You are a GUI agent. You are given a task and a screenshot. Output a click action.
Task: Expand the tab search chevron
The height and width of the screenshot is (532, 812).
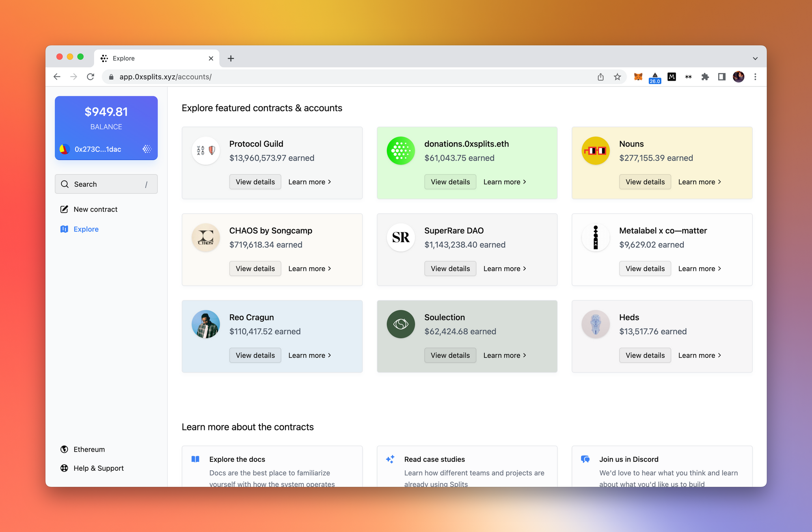click(x=755, y=58)
